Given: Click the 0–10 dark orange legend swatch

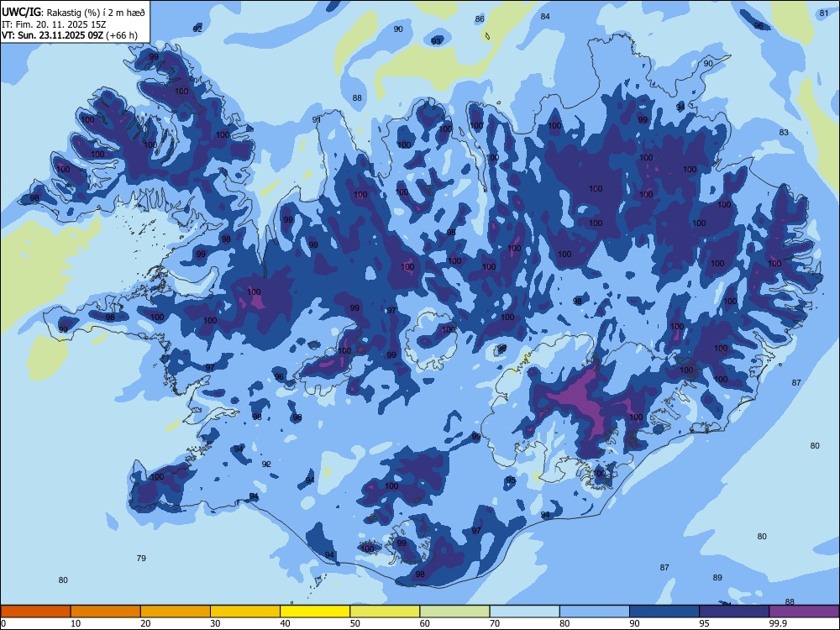Looking at the screenshot, I should (35, 612).
